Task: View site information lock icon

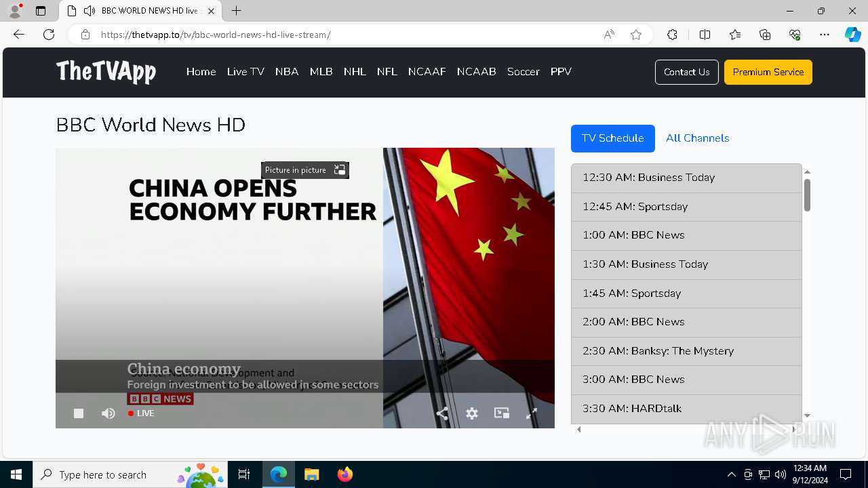Action: point(85,35)
